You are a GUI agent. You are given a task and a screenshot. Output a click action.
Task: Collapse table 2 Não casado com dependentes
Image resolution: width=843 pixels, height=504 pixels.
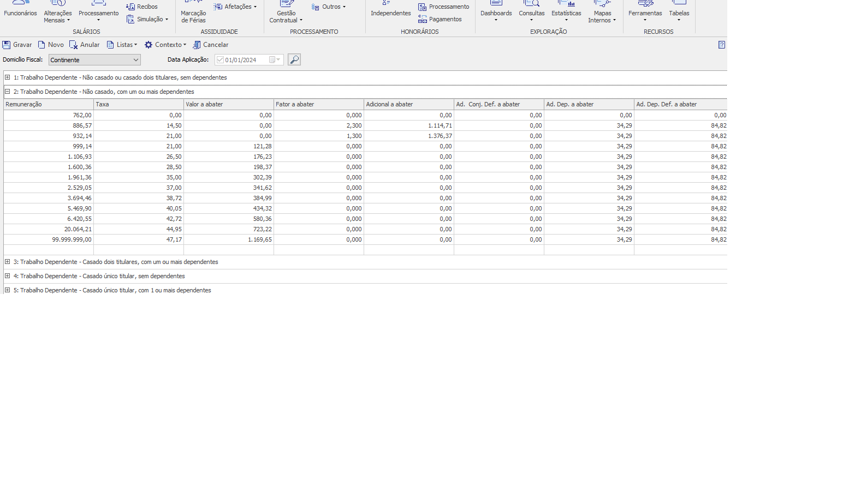pos(8,92)
